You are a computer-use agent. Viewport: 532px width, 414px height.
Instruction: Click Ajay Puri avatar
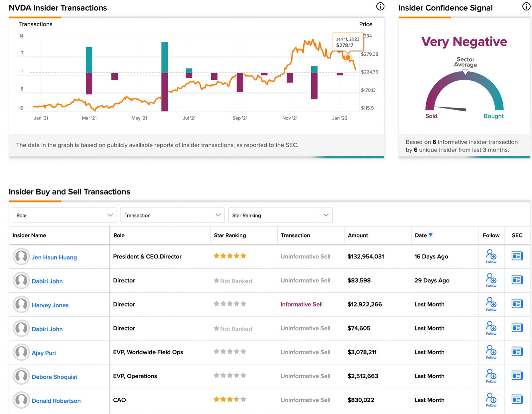(x=21, y=352)
